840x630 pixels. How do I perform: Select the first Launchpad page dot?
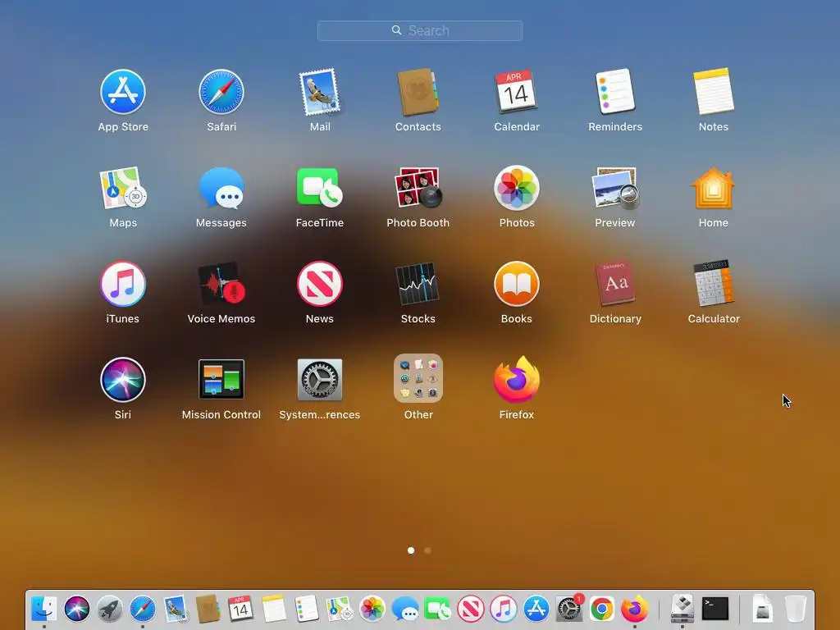point(411,550)
